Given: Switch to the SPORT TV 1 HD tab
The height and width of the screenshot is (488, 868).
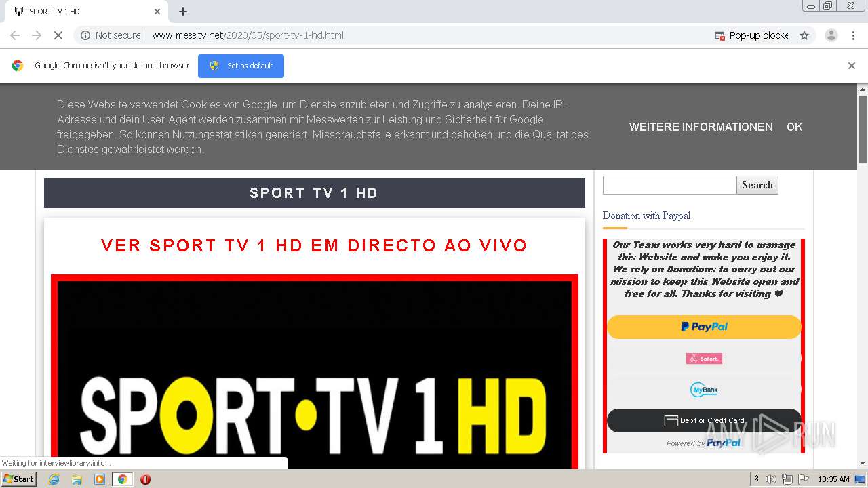Looking at the screenshot, I should 85,12.
